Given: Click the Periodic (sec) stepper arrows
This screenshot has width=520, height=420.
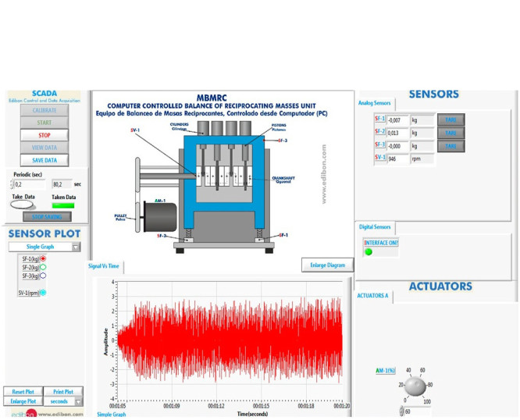Looking at the screenshot, I should 12,184.
